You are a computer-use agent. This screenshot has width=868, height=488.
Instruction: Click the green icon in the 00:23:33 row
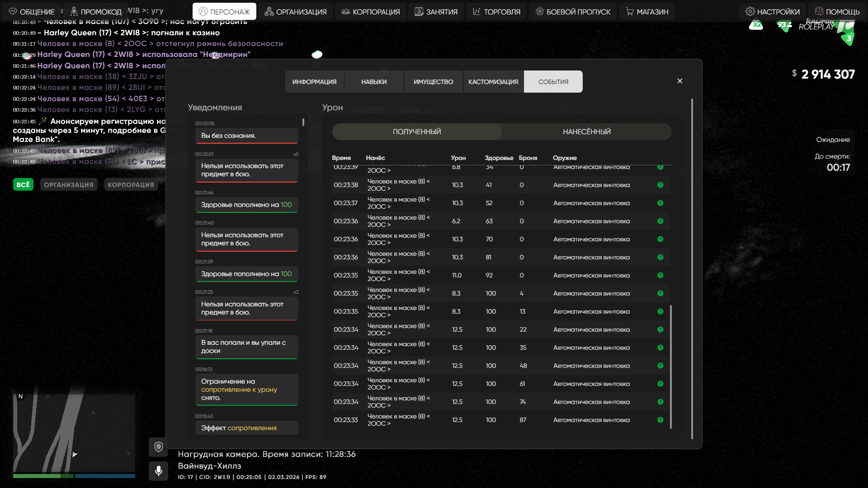660,420
